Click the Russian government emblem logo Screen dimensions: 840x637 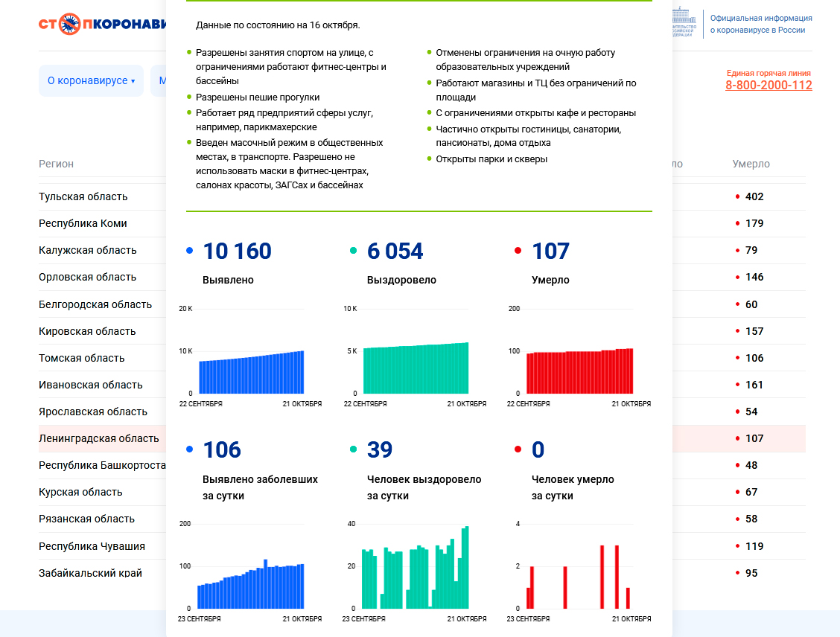[x=684, y=24]
